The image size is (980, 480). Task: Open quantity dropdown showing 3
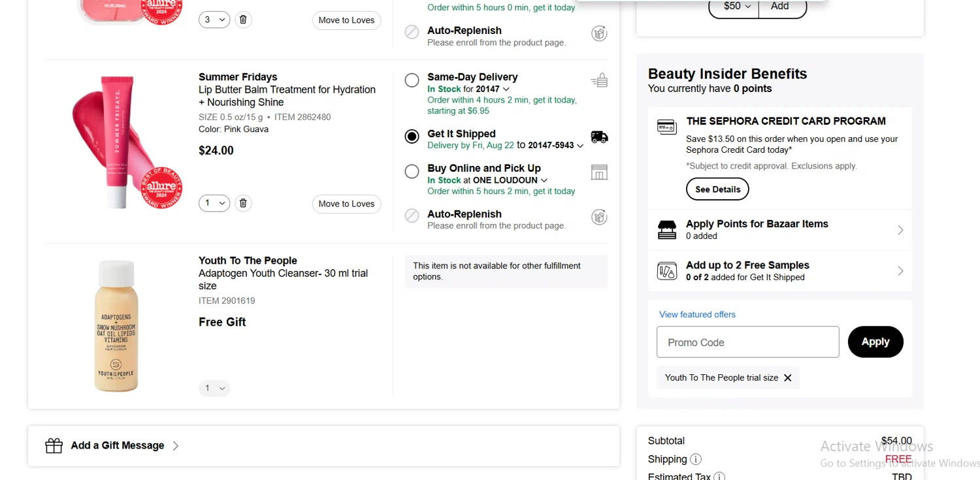coord(214,20)
